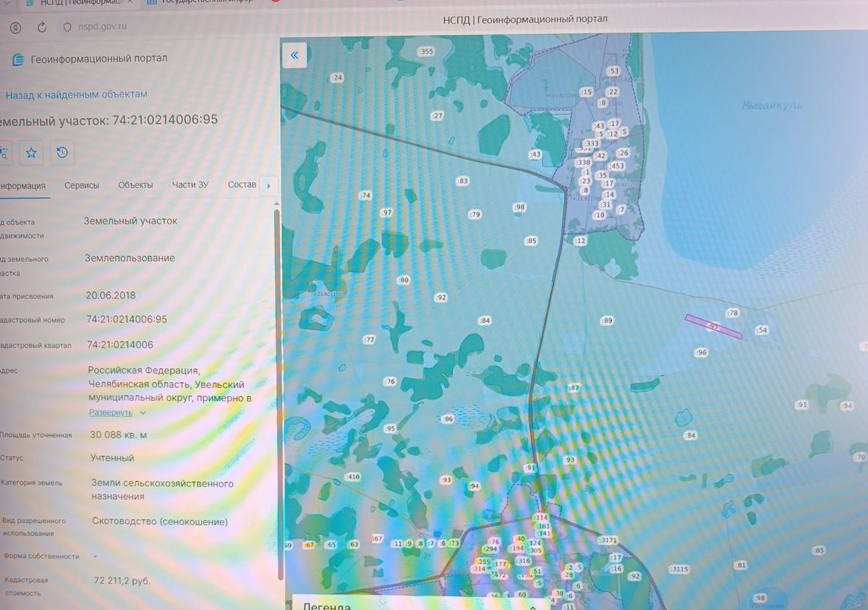Expand the address with Развернуть
The image size is (868, 610).
point(117,412)
